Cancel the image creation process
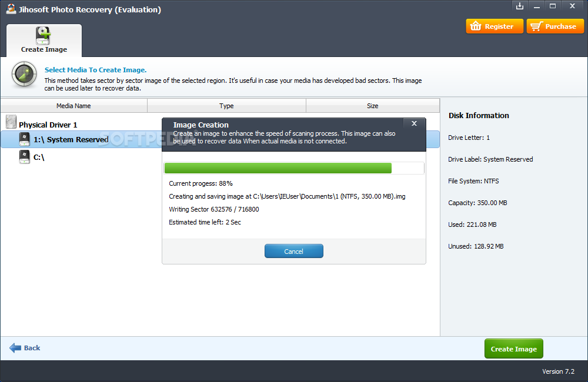The image size is (588, 382). click(293, 251)
